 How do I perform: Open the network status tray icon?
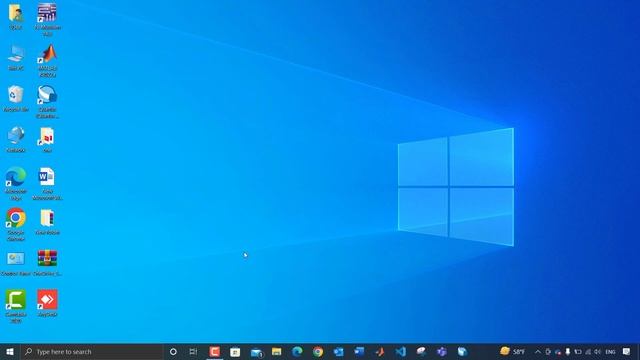(588, 351)
